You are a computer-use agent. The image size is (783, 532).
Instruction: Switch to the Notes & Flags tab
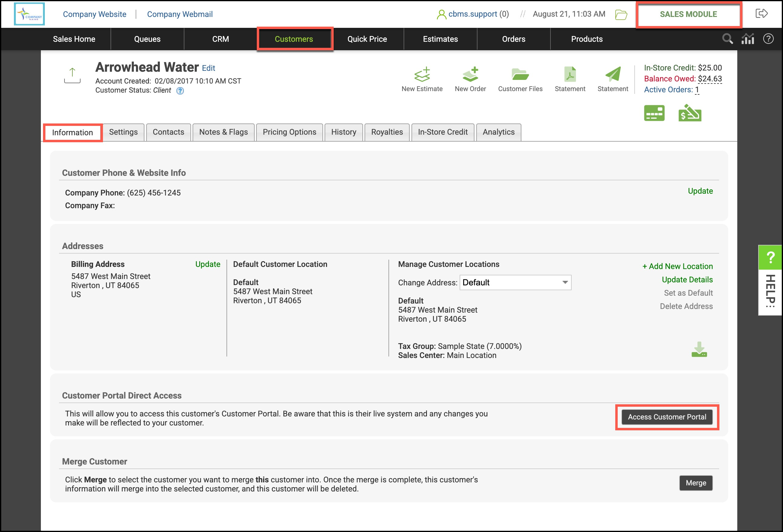point(223,132)
